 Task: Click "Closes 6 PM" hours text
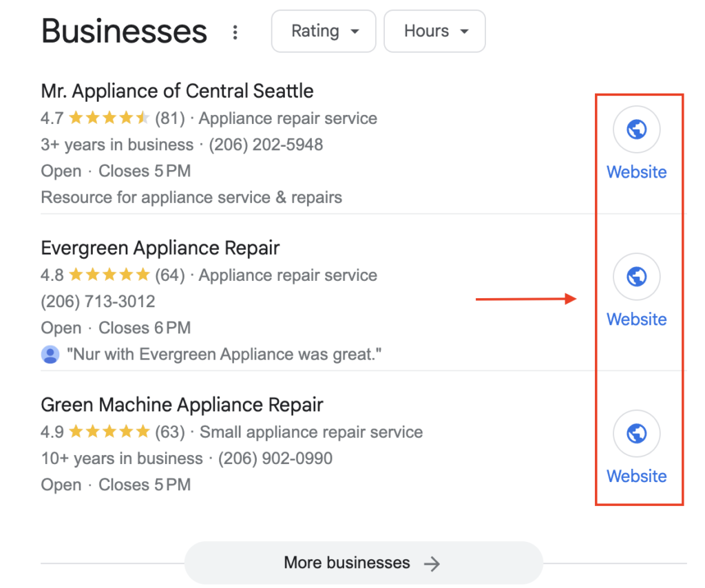tap(145, 328)
